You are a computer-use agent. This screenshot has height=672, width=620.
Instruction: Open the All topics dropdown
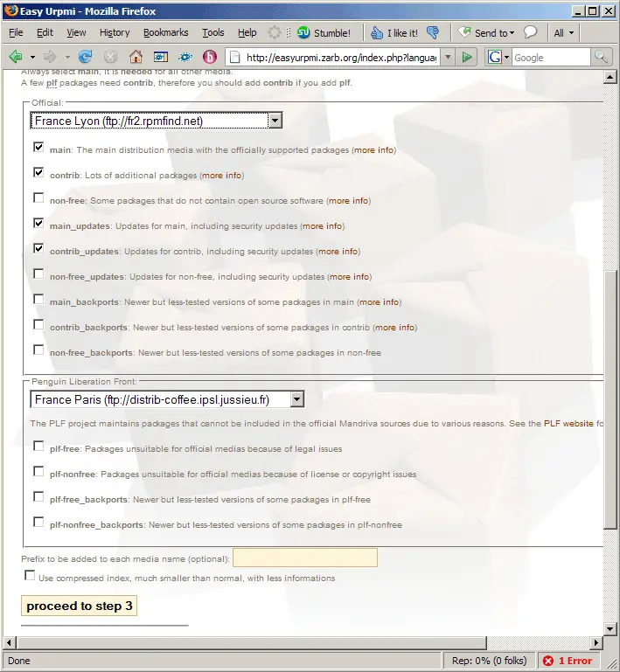(563, 32)
